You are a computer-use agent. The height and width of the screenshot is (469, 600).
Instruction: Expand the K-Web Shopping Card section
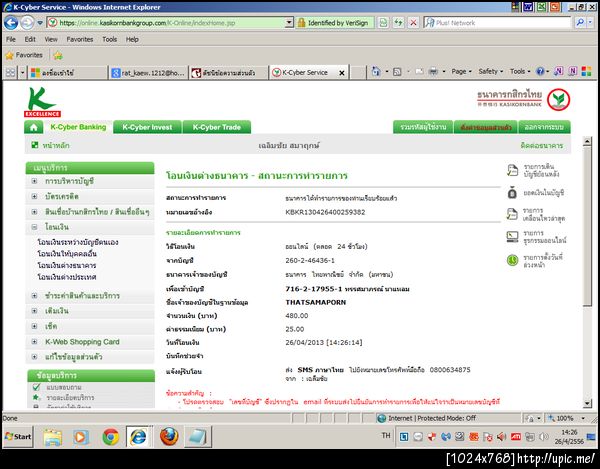(34, 342)
